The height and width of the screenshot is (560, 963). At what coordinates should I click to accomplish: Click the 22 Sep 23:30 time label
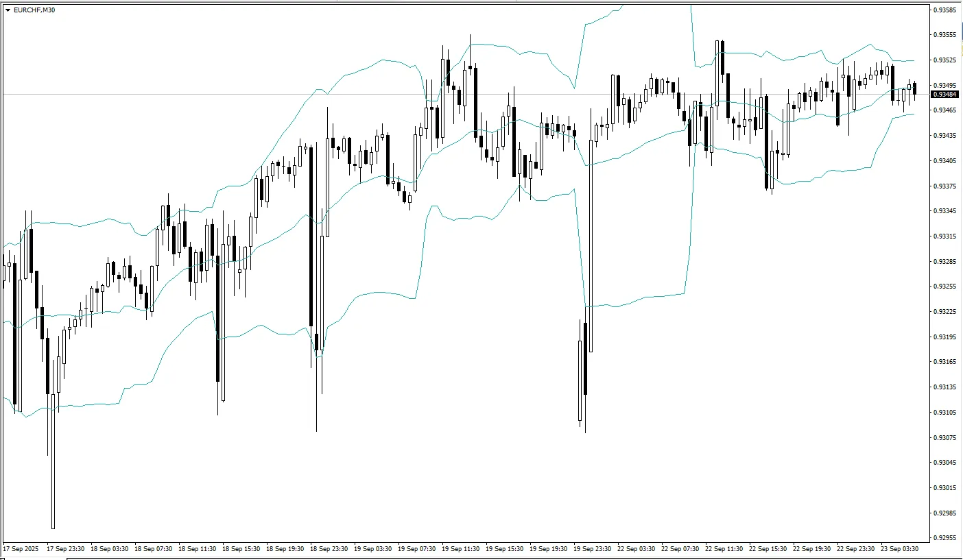856,549
